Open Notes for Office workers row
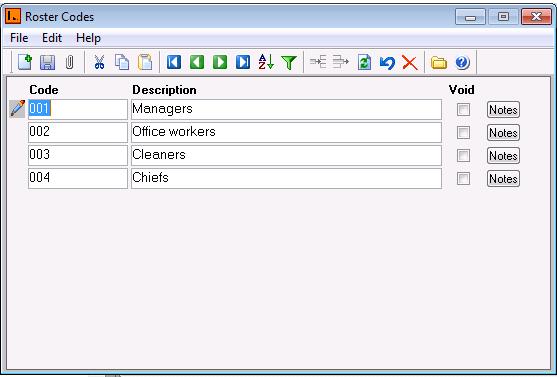Screen dimensions: 557x377 coord(503,133)
